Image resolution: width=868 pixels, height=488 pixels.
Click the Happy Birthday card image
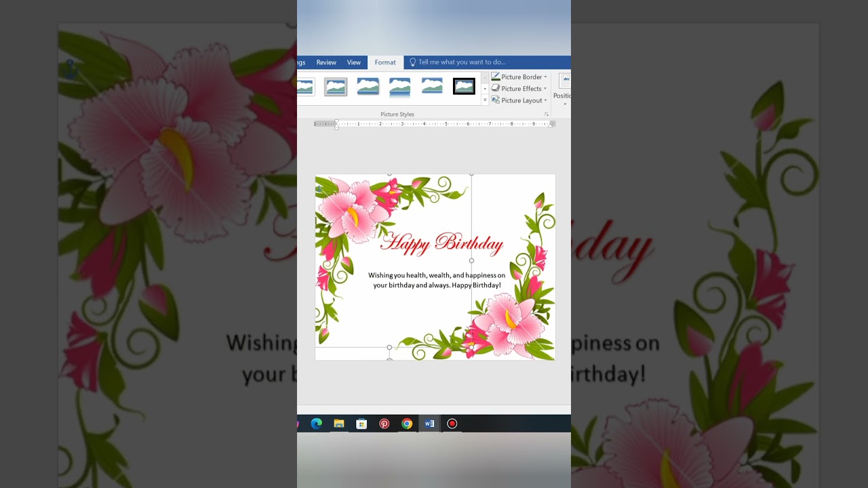[434, 266]
